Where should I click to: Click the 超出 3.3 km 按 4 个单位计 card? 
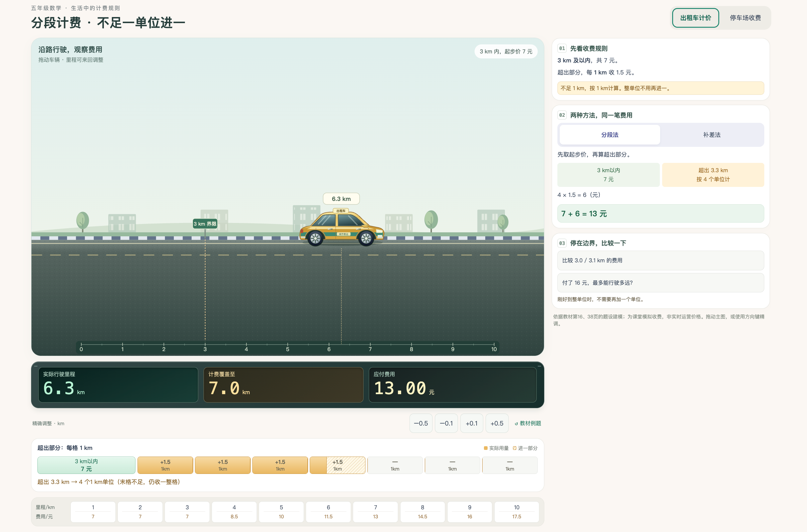click(713, 175)
